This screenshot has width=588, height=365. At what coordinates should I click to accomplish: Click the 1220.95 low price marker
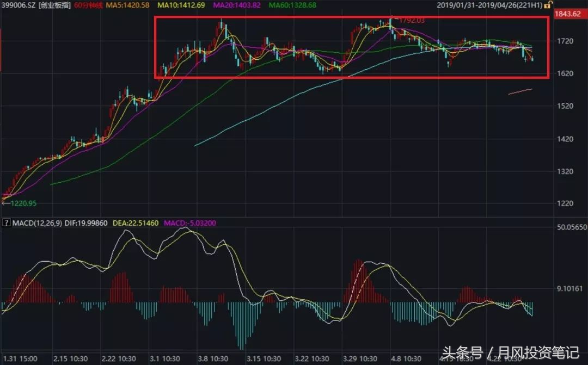(23, 203)
